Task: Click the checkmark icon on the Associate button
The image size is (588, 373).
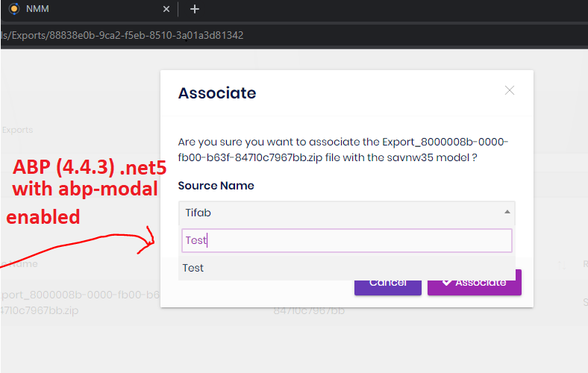Action: coord(446,282)
